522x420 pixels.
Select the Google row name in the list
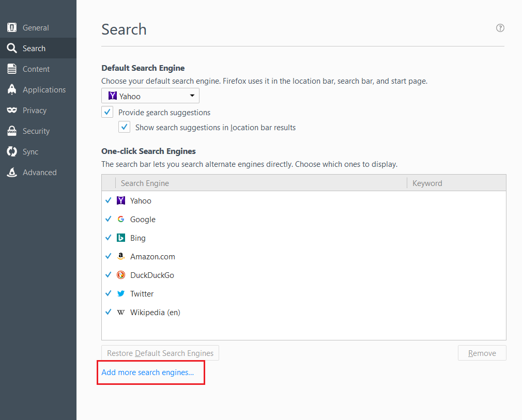[x=143, y=220]
